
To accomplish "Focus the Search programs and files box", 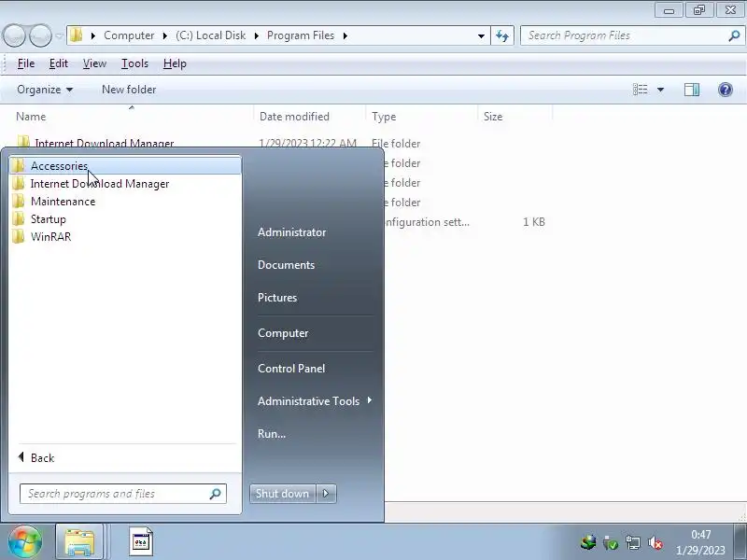I will (x=123, y=494).
